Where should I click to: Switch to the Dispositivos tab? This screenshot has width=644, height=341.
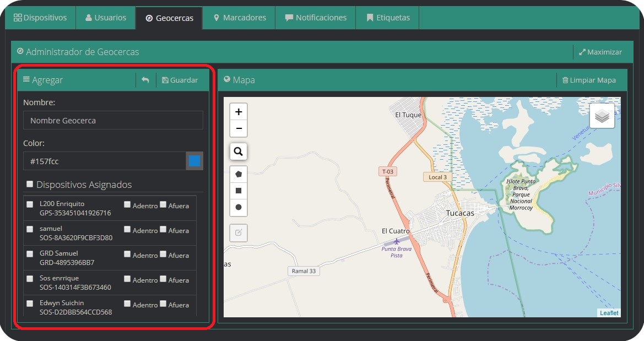tap(40, 18)
